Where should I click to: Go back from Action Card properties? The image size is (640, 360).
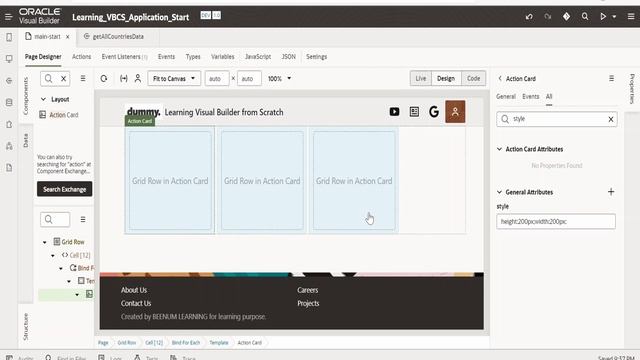click(500, 78)
